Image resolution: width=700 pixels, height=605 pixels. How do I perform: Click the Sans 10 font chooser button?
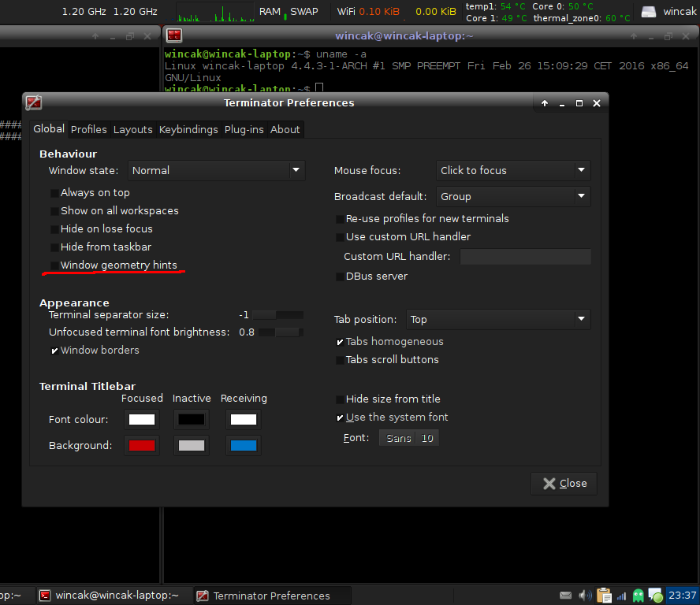[x=409, y=438]
